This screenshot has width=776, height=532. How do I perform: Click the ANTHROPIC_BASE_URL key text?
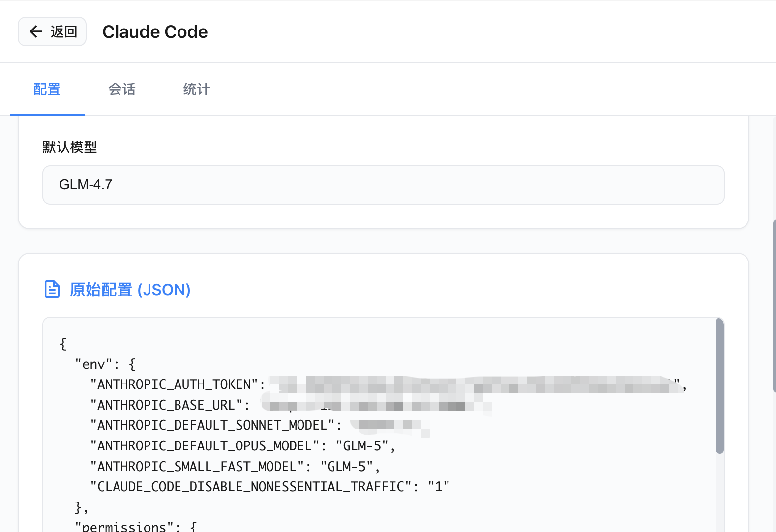(167, 405)
